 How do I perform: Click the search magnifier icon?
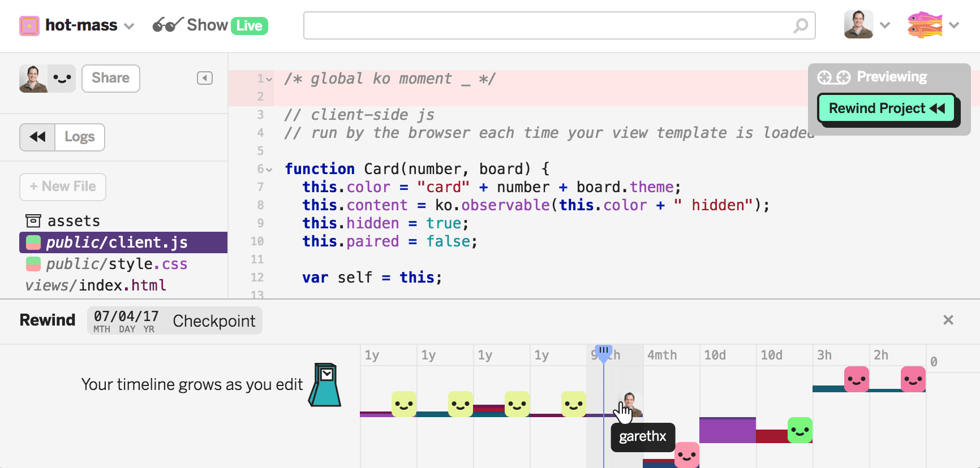coord(800,25)
